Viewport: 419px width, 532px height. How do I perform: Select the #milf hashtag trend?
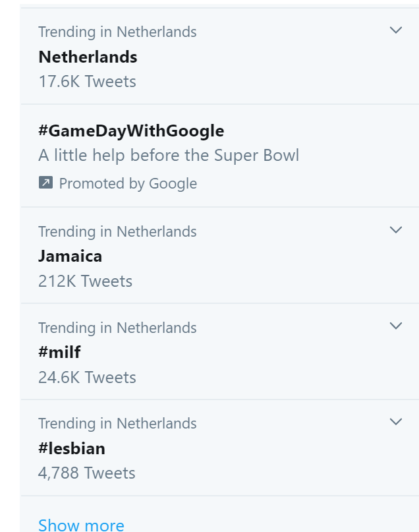pos(59,352)
